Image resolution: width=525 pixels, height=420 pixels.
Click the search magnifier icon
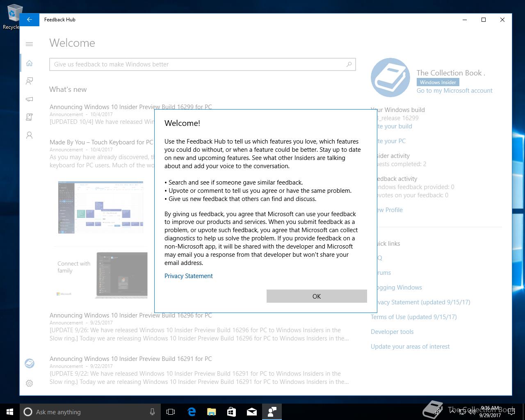coord(349,64)
